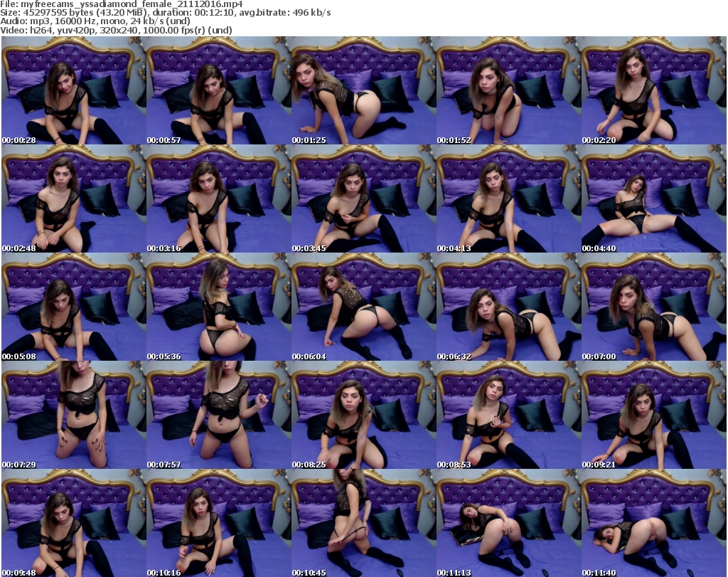Open the thumbnail stamped 00:11:40
This screenshot has width=728, height=577.
tap(654, 523)
